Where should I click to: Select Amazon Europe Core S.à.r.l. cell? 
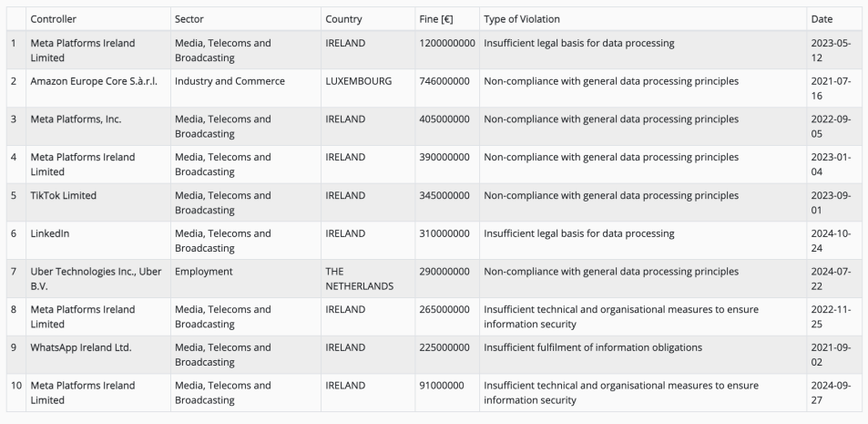pos(94,81)
